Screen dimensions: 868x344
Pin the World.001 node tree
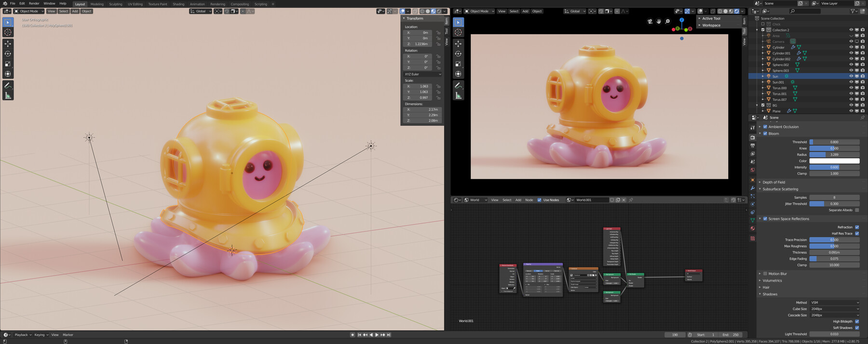pos(631,200)
